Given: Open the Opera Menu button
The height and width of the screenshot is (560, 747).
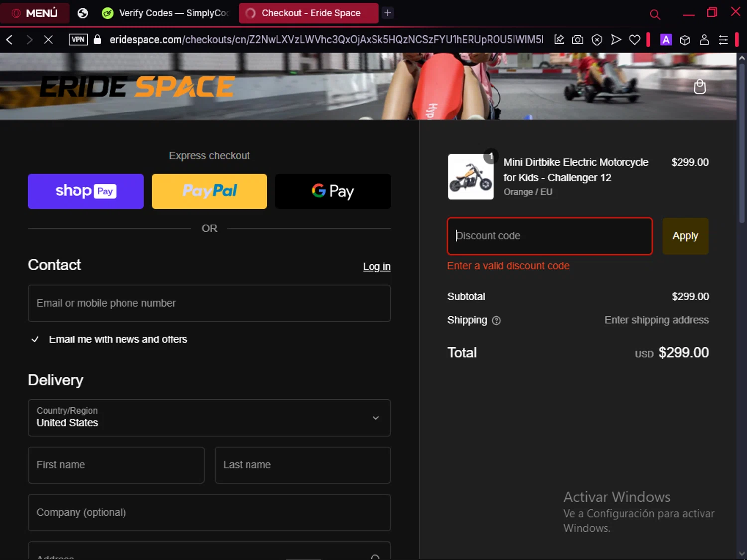Looking at the screenshot, I should 34,13.
